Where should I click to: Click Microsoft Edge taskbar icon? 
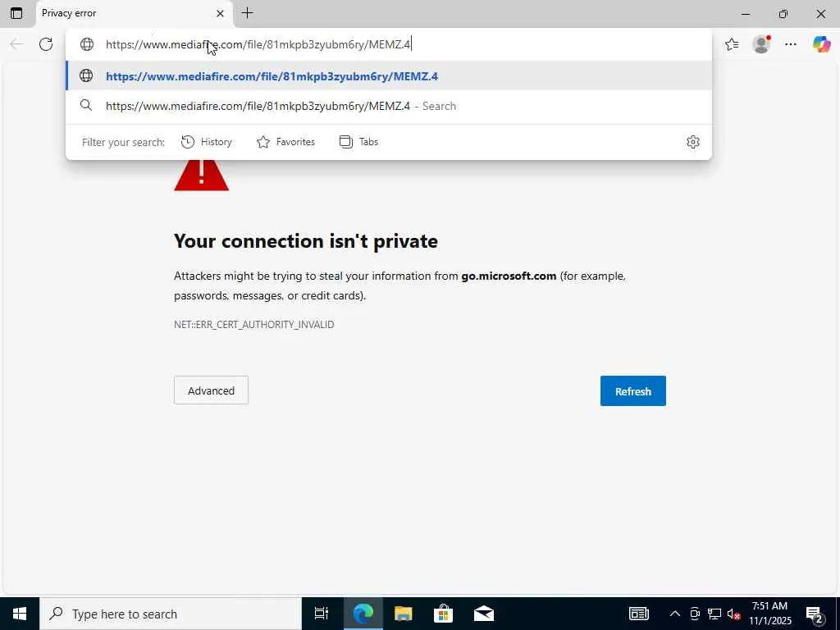click(363, 614)
